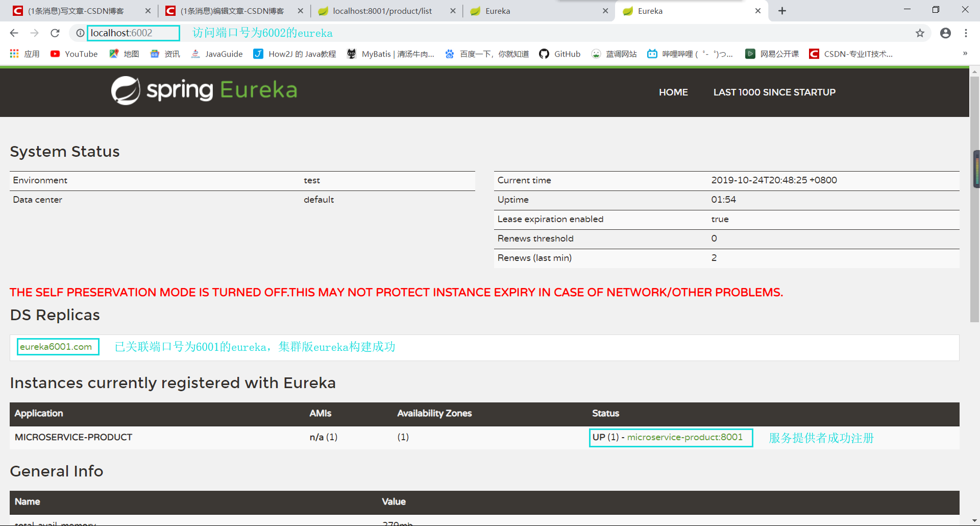
Task: Select the MICROSERVICE-PRODUCT application cell
Action: [73, 437]
